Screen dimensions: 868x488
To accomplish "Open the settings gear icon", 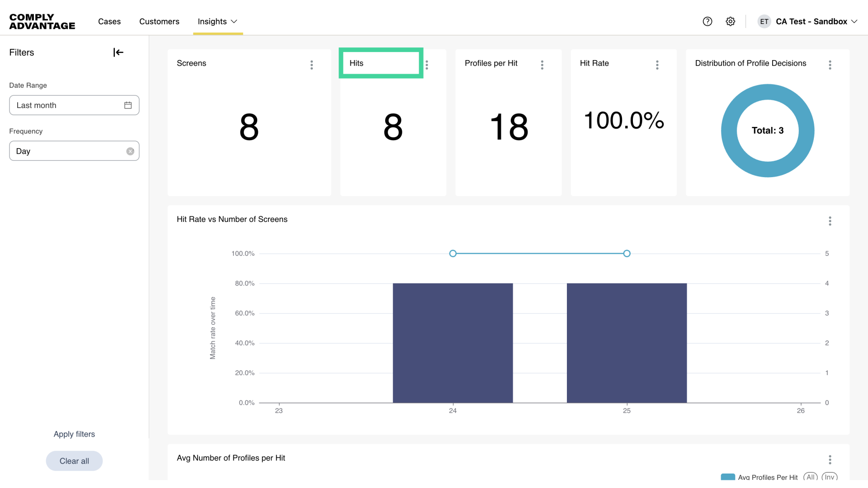I will click(731, 21).
